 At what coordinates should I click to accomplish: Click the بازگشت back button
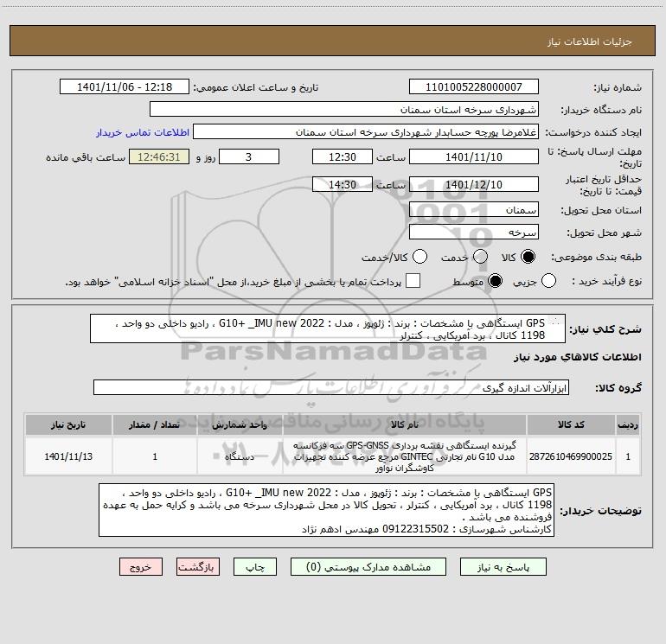tap(198, 567)
